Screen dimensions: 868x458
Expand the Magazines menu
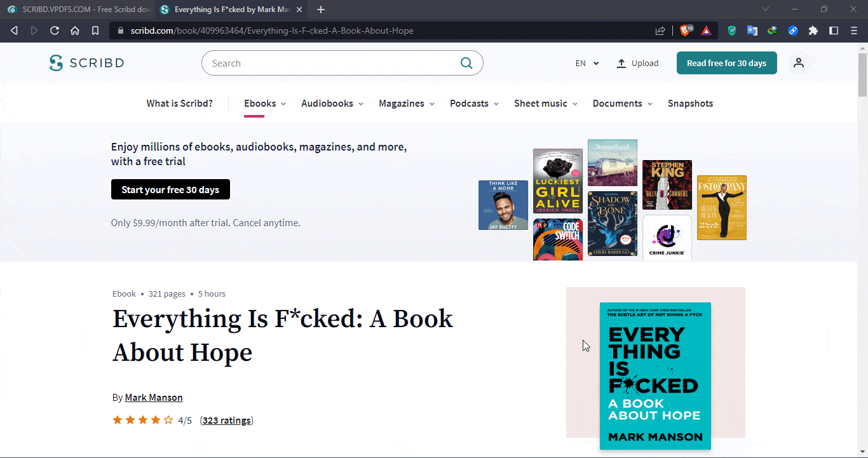point(407,104)
